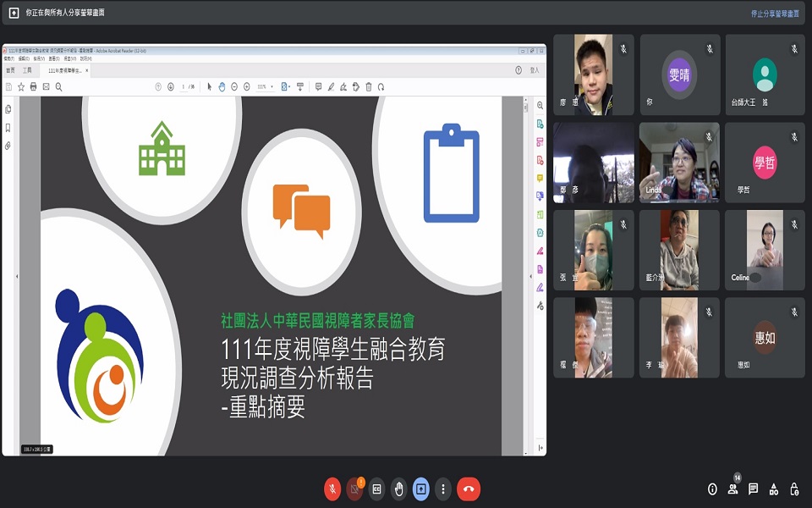Switch to the 工具 tab in Acrobat

pyautogui.click(x=27, y=70)
